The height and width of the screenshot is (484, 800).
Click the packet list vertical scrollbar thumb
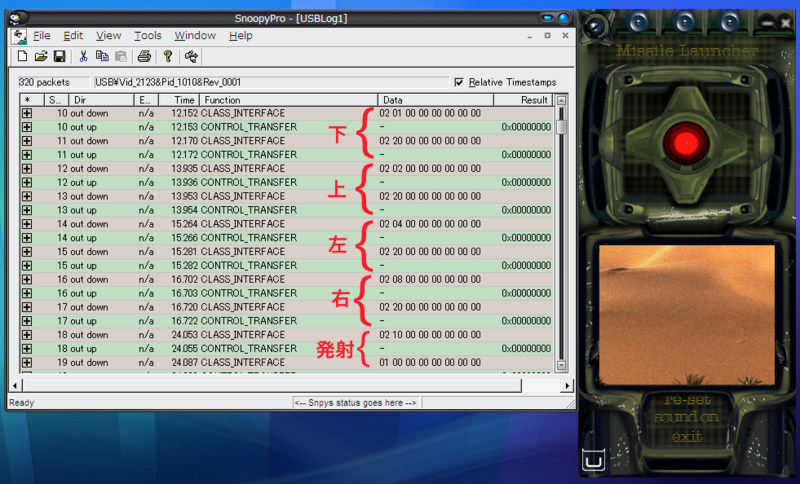pos(561,126)
